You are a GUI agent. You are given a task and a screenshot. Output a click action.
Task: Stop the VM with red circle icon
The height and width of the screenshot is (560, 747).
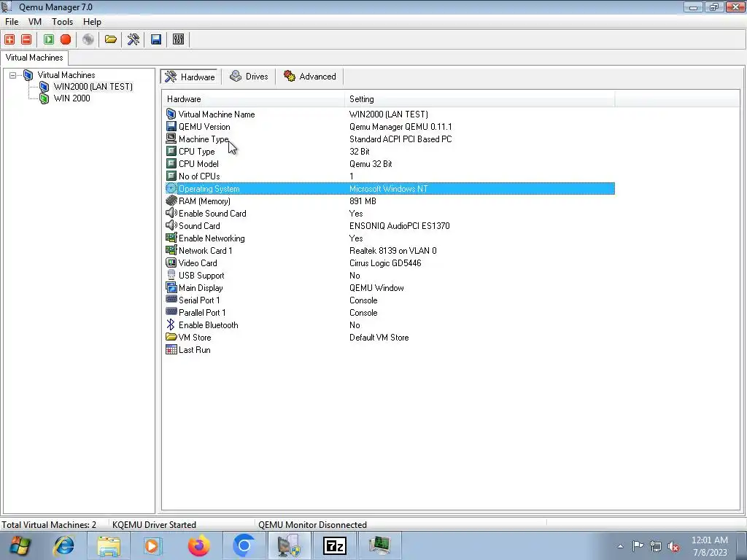(x=66, y=39)
